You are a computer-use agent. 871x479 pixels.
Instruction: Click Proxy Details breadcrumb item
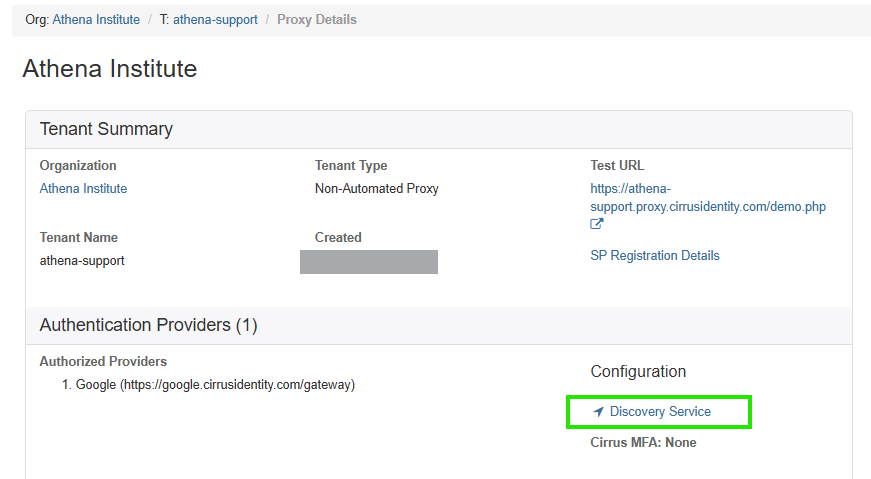click(x=316, y=20)
